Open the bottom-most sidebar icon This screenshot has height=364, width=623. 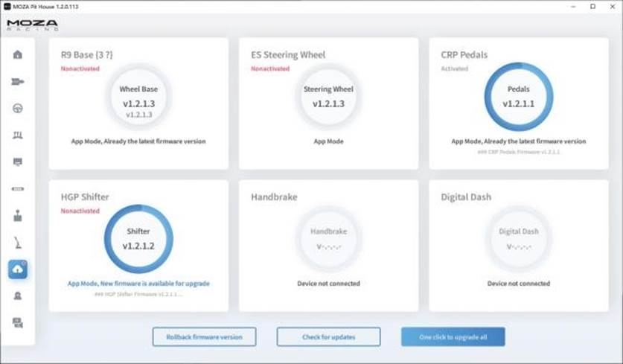[x=17, y=322]
